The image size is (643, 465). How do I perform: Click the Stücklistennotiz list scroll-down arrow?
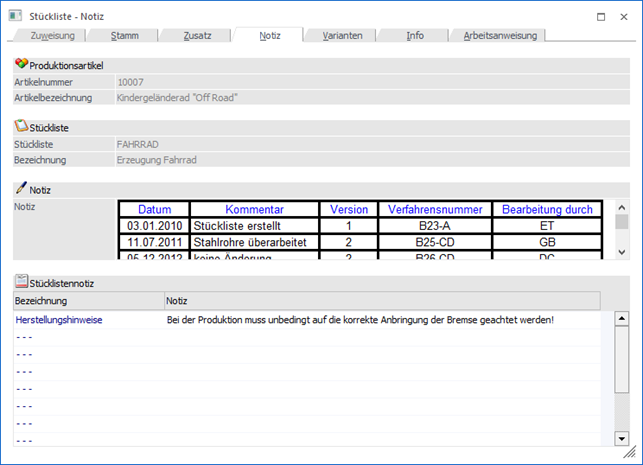[x=621, y=438]
